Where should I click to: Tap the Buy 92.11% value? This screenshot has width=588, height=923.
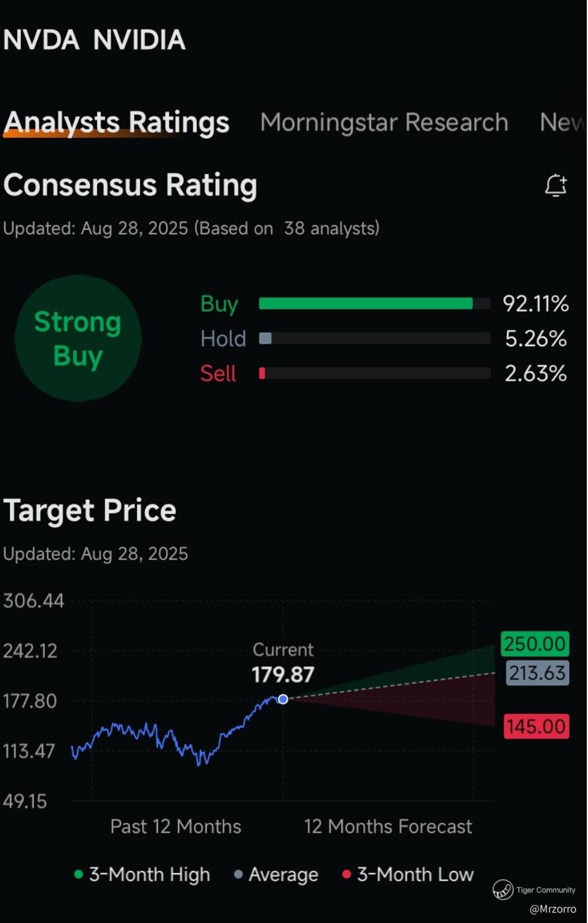535,303
